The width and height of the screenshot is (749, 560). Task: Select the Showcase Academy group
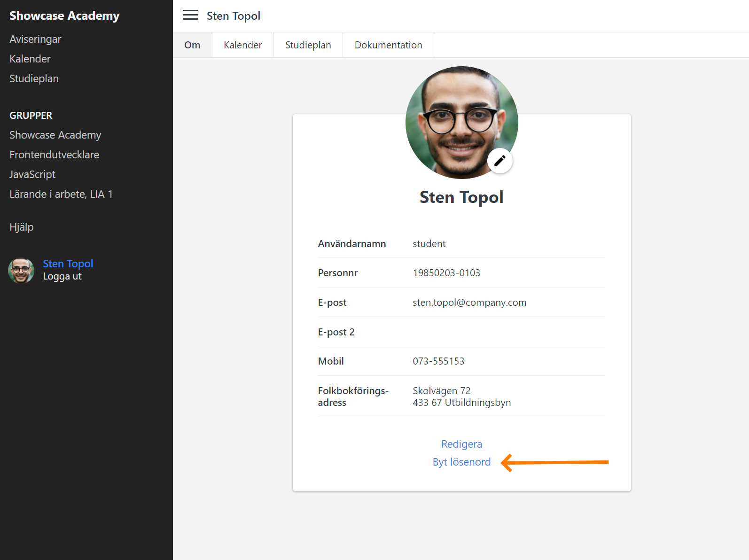click(55, 135)
